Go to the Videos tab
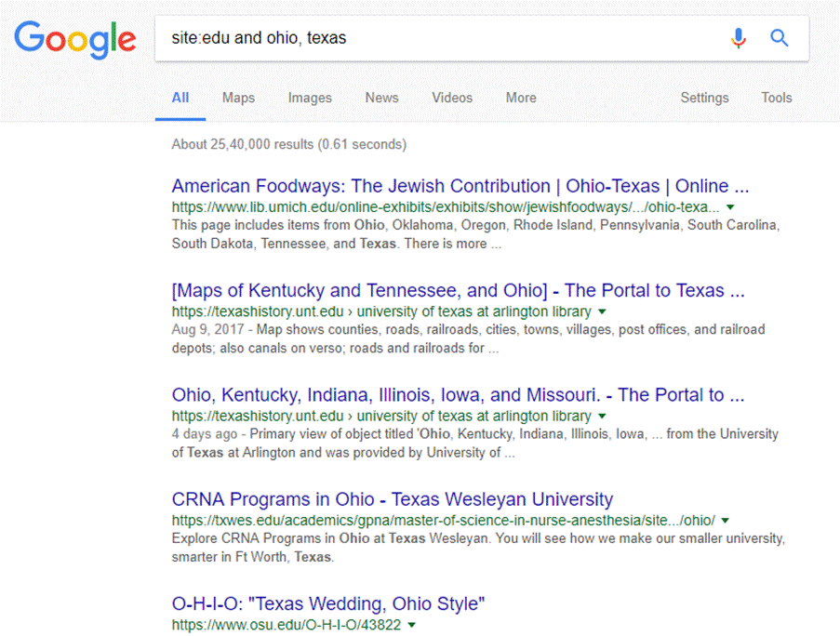840x636 pixels. [x=452, y=98]
